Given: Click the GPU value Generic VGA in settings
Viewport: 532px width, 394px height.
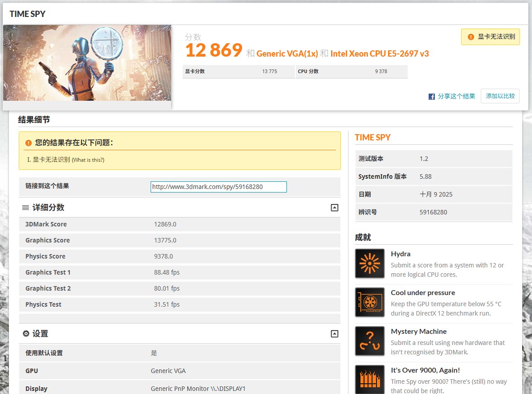Looking at the screenshot, I should pos(168,371).
